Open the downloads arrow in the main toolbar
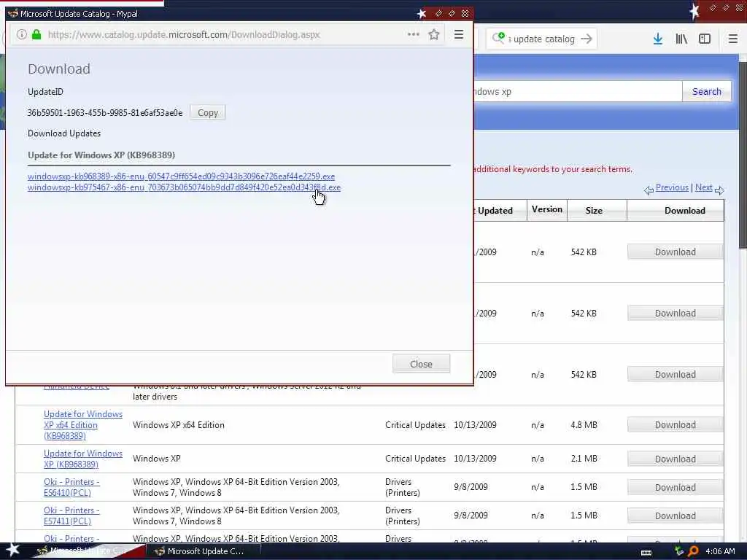 pyautogui.click(x=658, y=39)
